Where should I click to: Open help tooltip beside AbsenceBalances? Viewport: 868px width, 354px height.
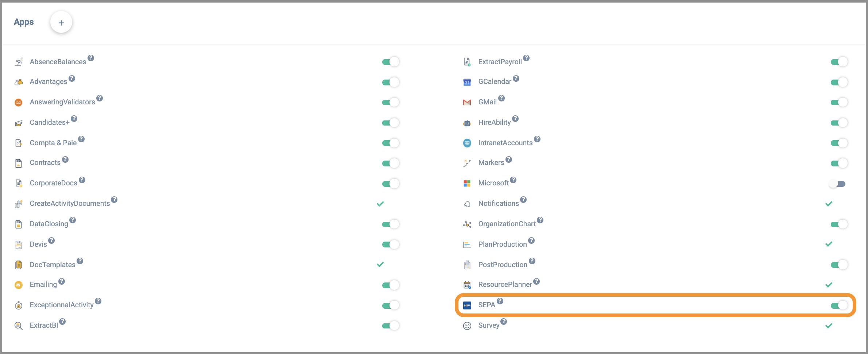pyautogui.click(x=91, y=58)
